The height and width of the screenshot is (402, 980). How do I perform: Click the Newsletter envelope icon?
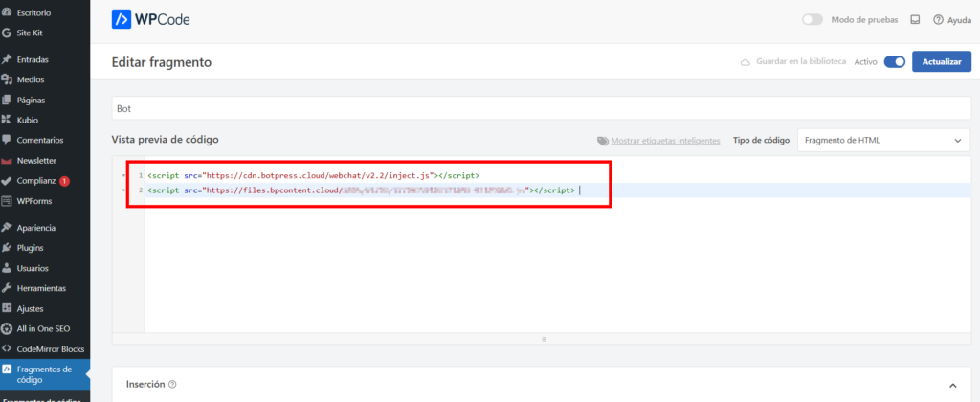(x=7, y=161)
